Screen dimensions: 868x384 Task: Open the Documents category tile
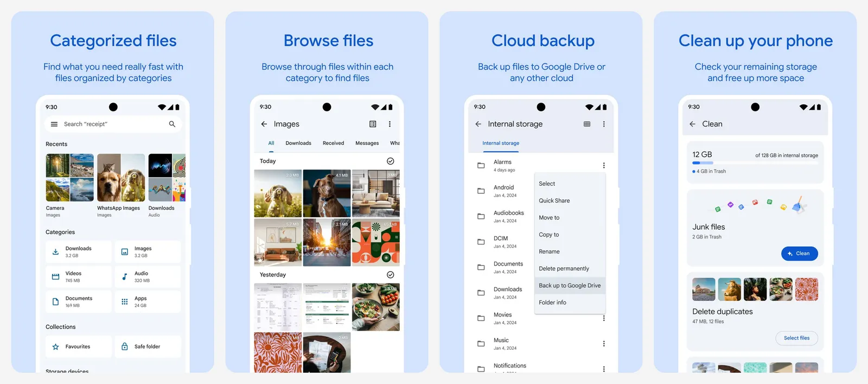click(x=79, y=301)
